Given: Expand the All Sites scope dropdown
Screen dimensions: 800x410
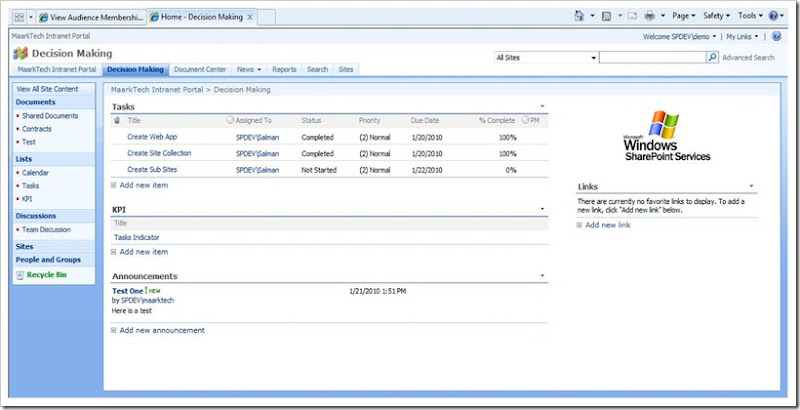Looking at the screenshot, I should click(593, 58).
